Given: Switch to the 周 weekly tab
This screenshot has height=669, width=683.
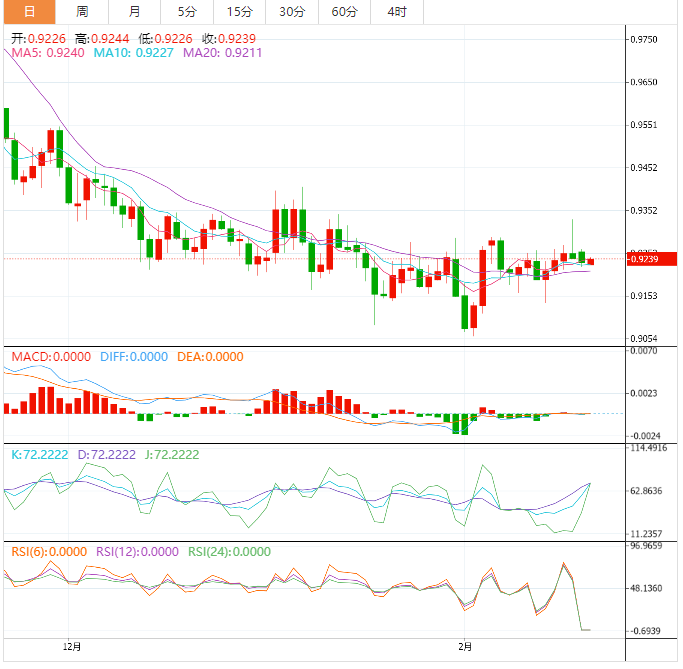Looking at the screenshot, I should pos(82,12).
